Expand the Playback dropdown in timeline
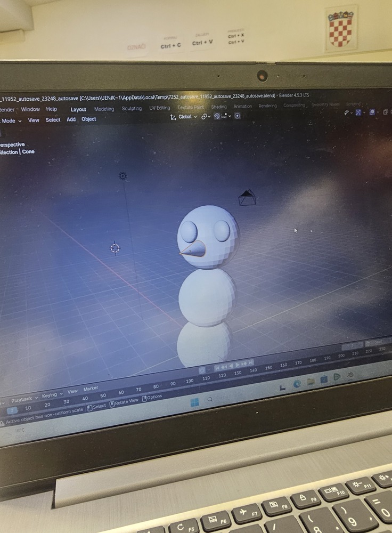This screenshot has height=533, width=392. 24,399
